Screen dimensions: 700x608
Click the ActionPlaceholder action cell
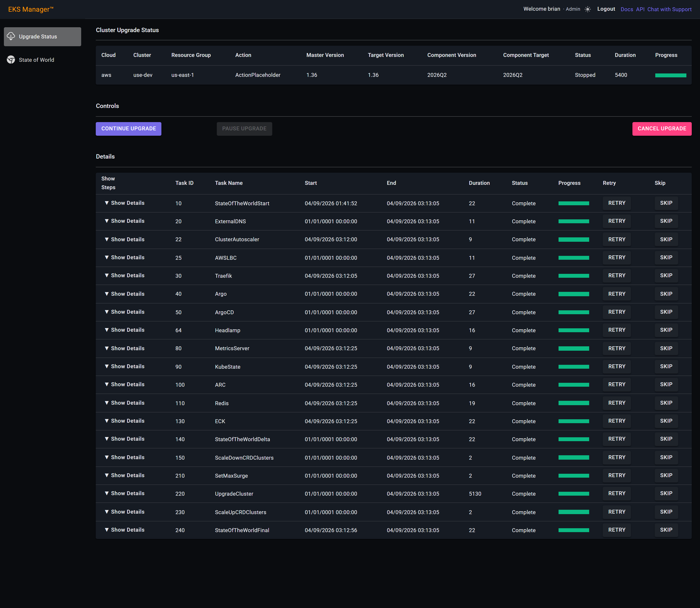[x=258, y=75]
